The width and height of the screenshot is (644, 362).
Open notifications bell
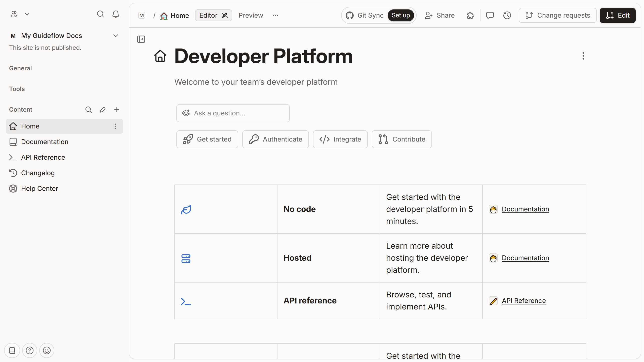coord(116,14)
